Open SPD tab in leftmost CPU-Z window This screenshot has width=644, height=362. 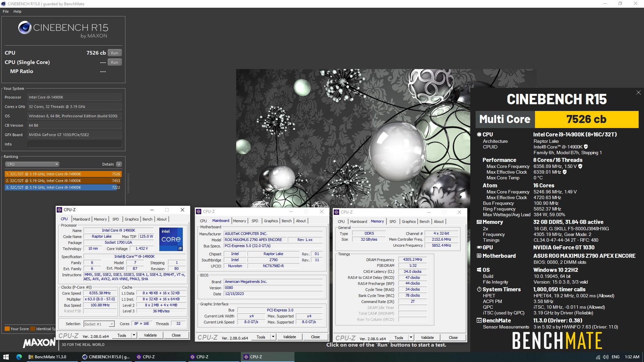pos(116,219)
